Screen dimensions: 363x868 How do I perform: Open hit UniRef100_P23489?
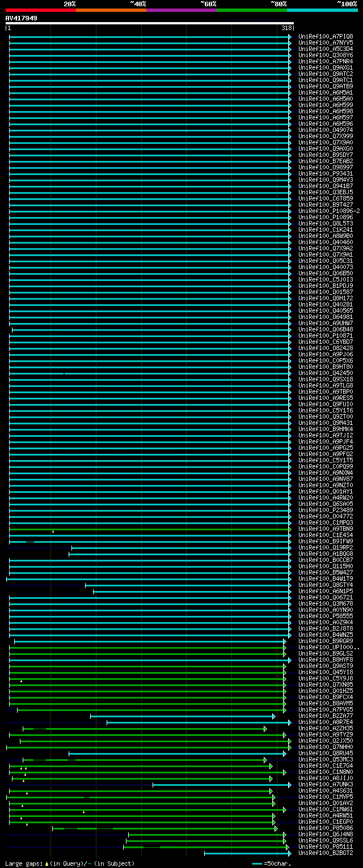(326, 510)
